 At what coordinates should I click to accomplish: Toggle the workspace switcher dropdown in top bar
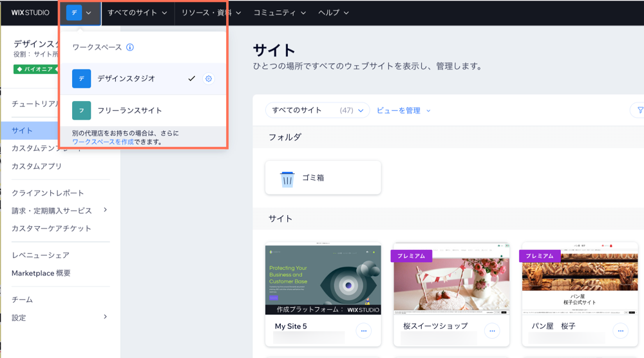(x=80, y=13)
